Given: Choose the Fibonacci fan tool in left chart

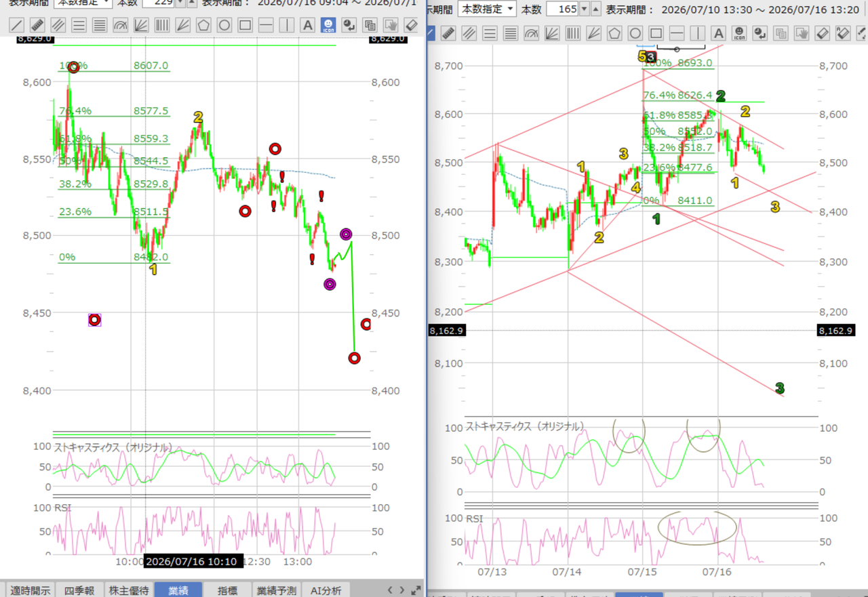Looking at the screenshot, I should point(142,26).
